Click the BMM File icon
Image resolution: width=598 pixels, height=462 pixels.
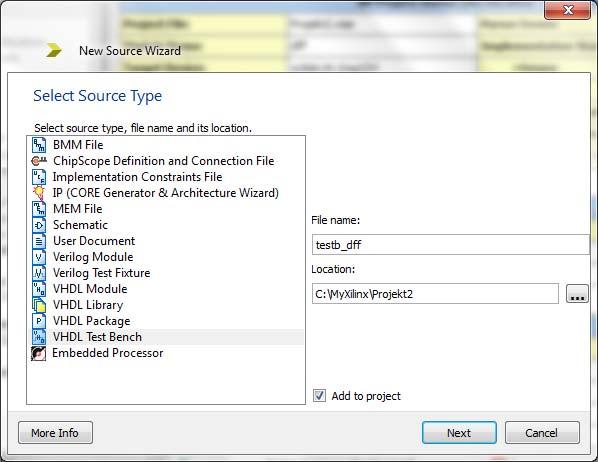[x=39, y=145]
